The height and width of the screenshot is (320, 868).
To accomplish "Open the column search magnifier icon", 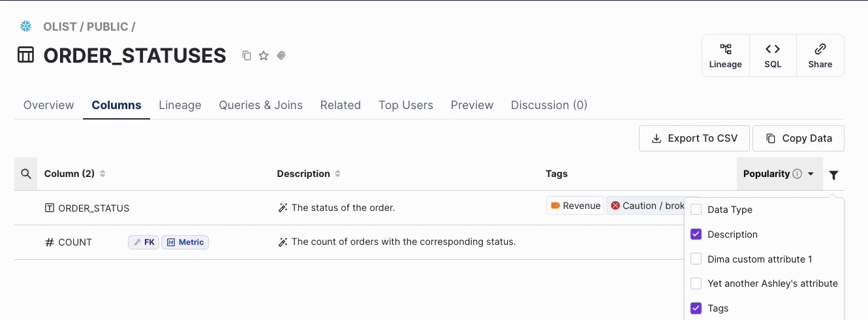I will 26,174.
